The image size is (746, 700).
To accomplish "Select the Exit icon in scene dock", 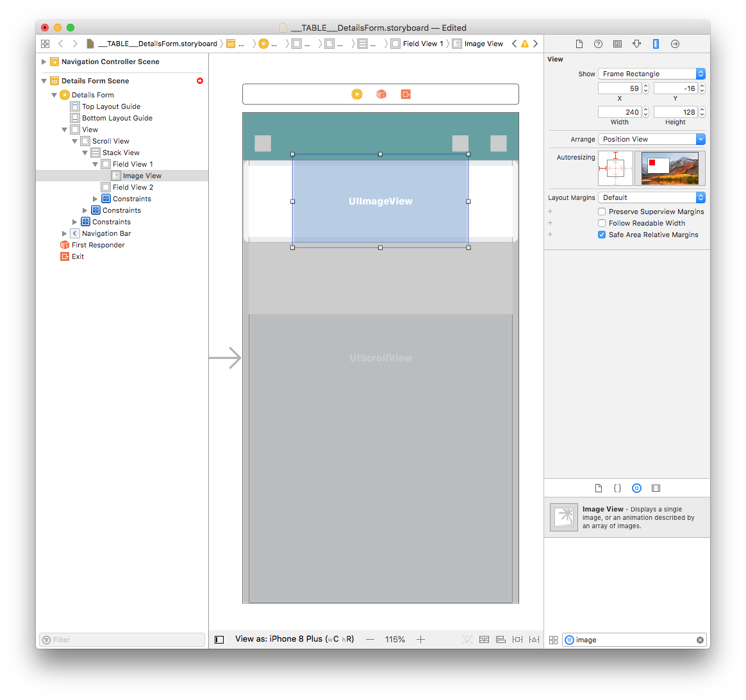I will [405, 94].
